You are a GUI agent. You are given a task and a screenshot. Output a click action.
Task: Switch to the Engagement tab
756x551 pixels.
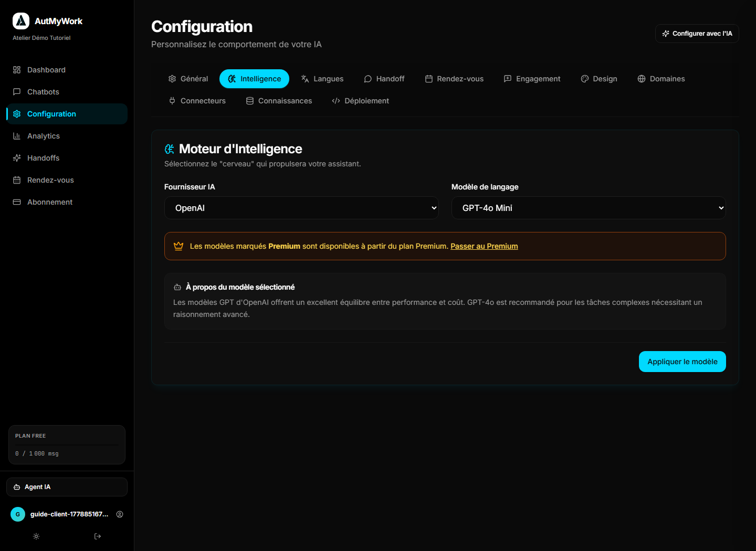[532, 79]
